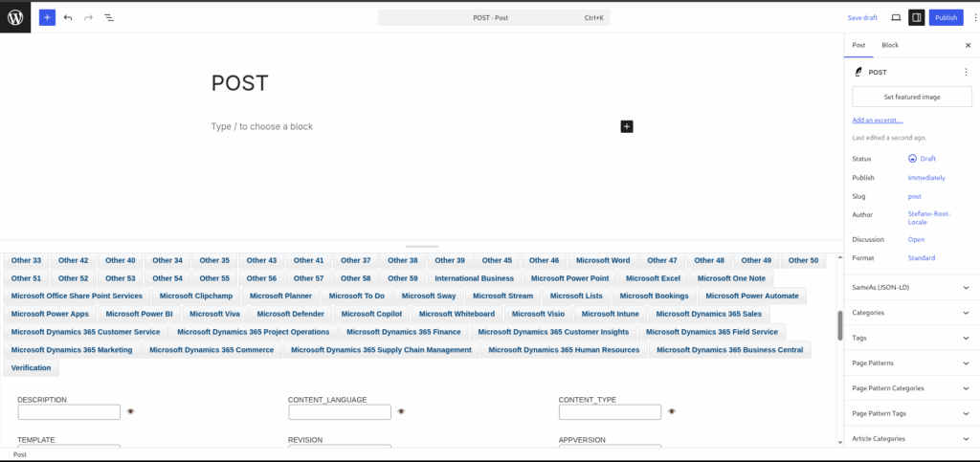Image resolution: width=980 pixels, height=462 pixels.
Task: Select the Verification tab
Action: 32,367
